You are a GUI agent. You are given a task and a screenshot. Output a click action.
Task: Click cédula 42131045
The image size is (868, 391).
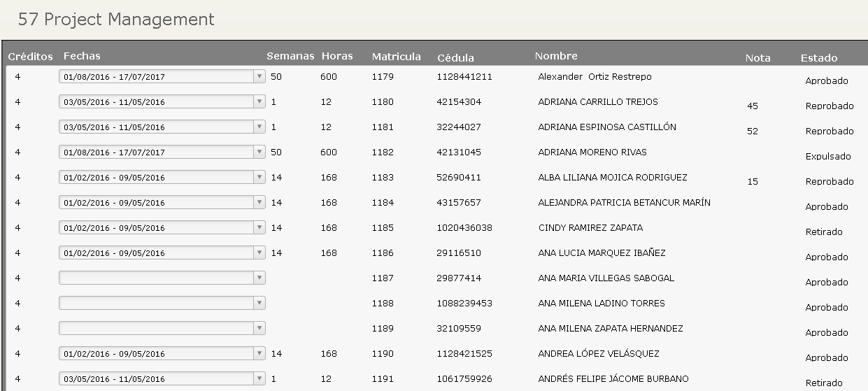(459, 152)
